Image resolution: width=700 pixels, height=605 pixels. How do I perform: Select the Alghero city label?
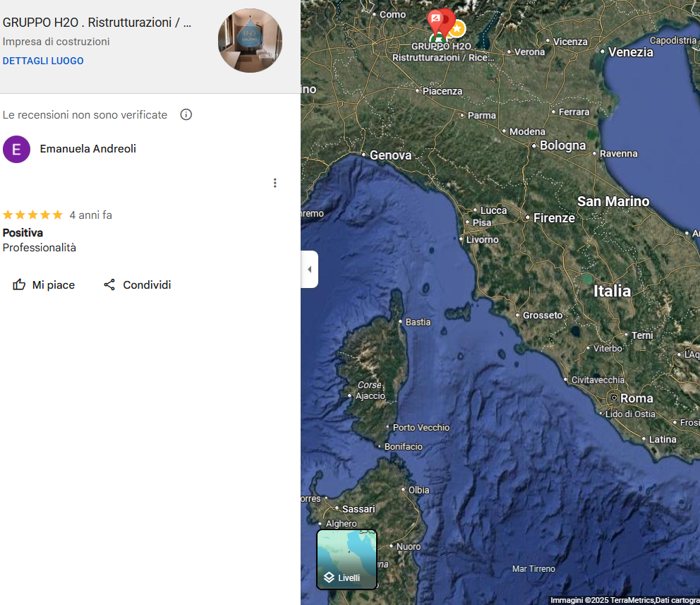341,524
